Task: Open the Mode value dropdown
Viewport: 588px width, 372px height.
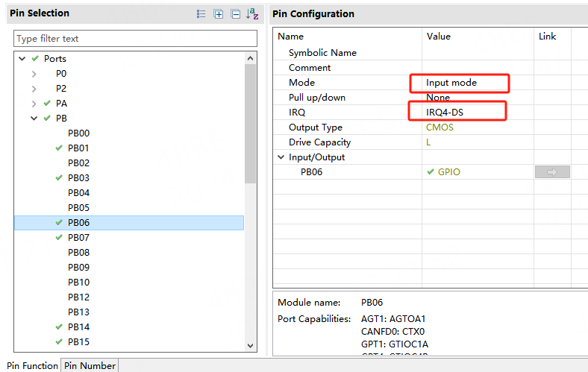Action: point(458,82)
